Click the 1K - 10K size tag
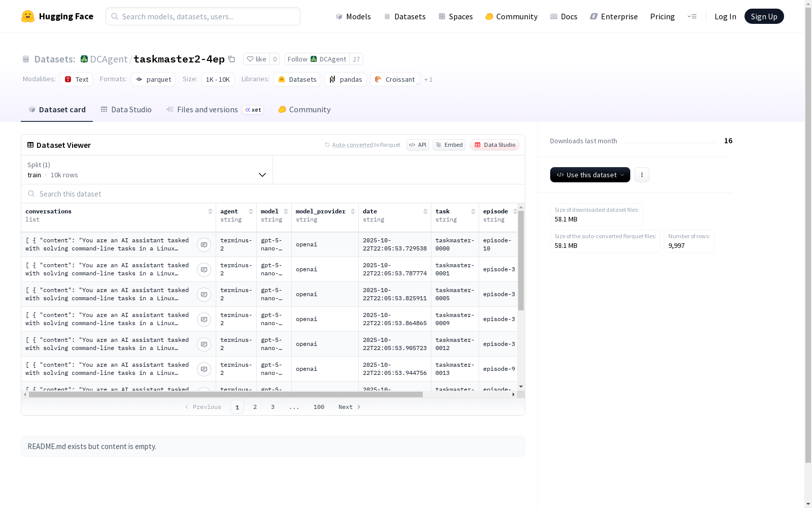Image resolution: width=812 pixels, height=508 pixels. pyautogui.click(x=218, y=79)
